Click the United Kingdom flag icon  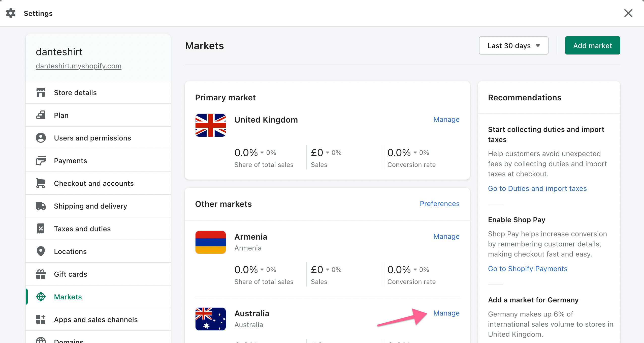[211, 125]
